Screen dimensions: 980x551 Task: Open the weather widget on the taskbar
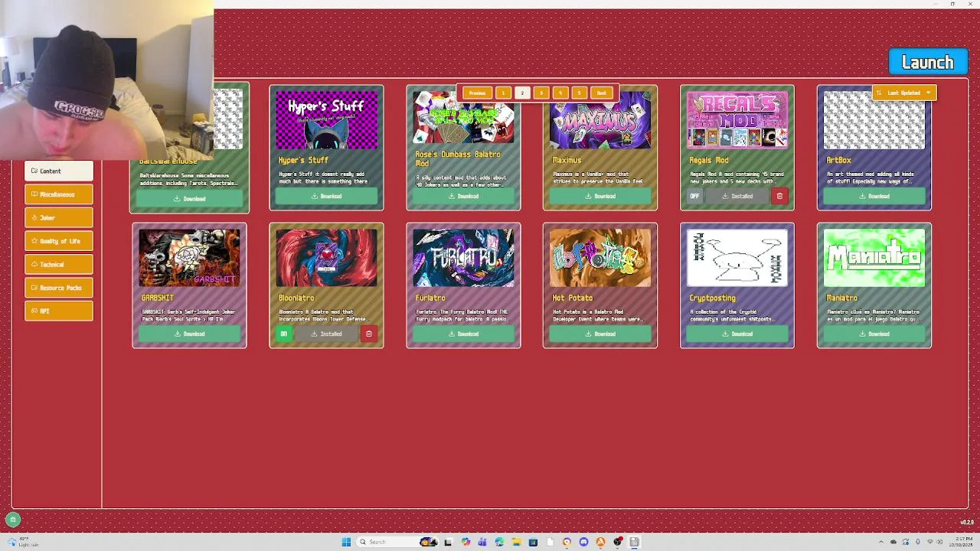pyautogui.click(x=23, y=542)
